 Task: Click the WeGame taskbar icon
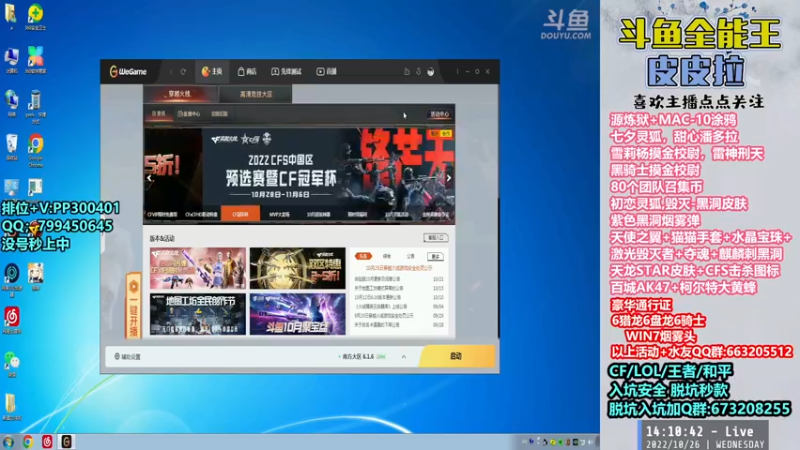click(66, 442)
